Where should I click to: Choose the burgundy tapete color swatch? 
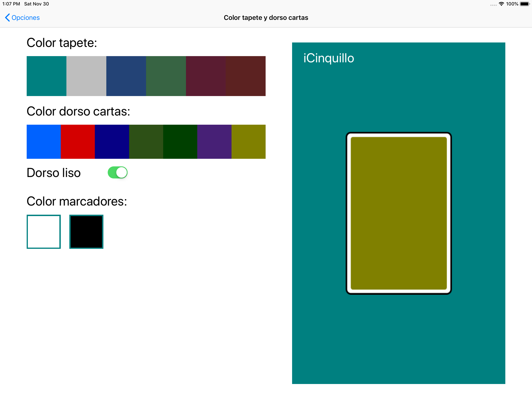pyautogui.click(x=206, y=76)
